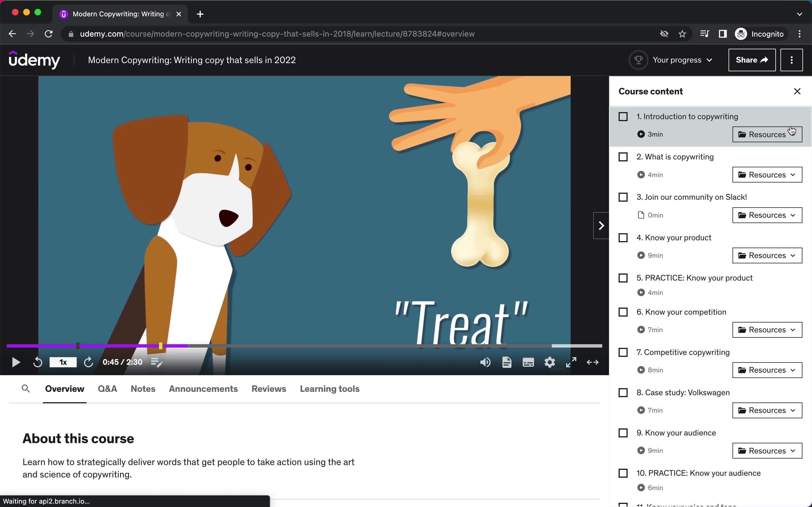812x507 pixels.
Task: Toggle checkbox for lesson 1 Introduction to copywriting
Action: [x=623, y=116]
